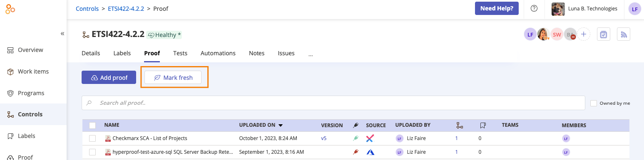Click the September 1, 2023, 8:16 AM date
The height and width of the screenshot is (160, 644).
click(x=271, y=152)
